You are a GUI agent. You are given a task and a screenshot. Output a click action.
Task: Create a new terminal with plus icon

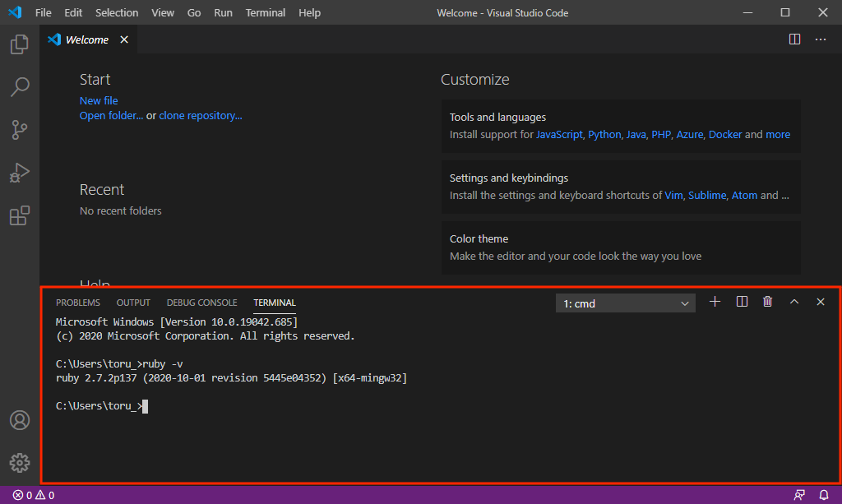click(x=715, y=303)
